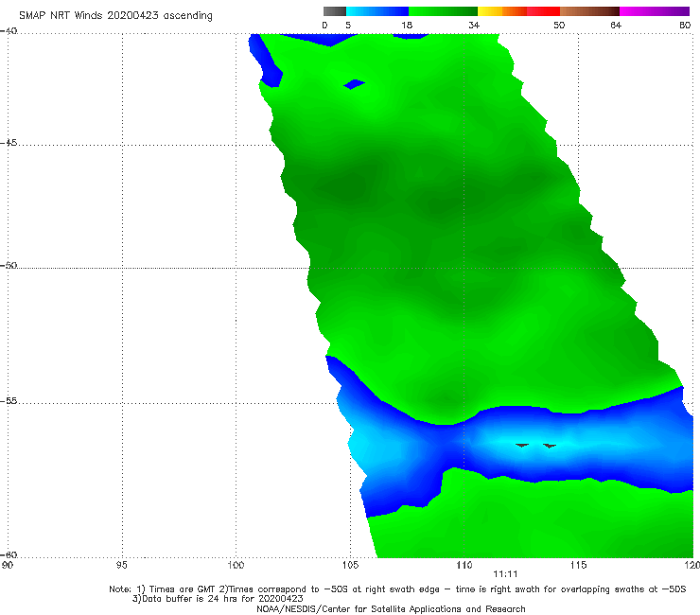Click longitude axis label 100
The image size is (700, 615).
[236, 566]
